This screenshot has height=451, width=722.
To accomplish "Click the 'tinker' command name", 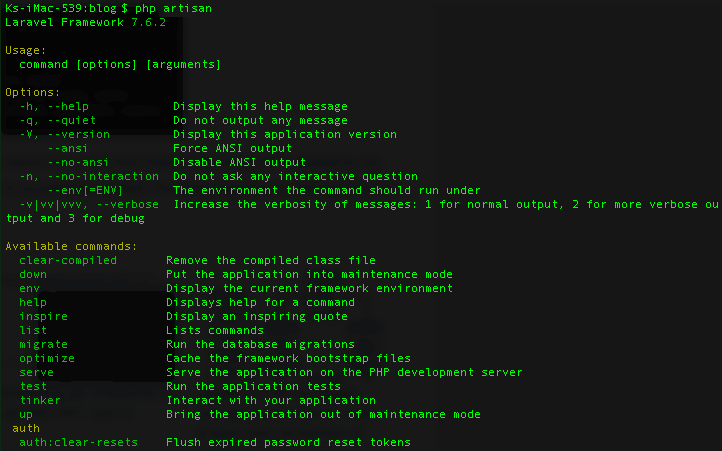I will pos(40,400).
